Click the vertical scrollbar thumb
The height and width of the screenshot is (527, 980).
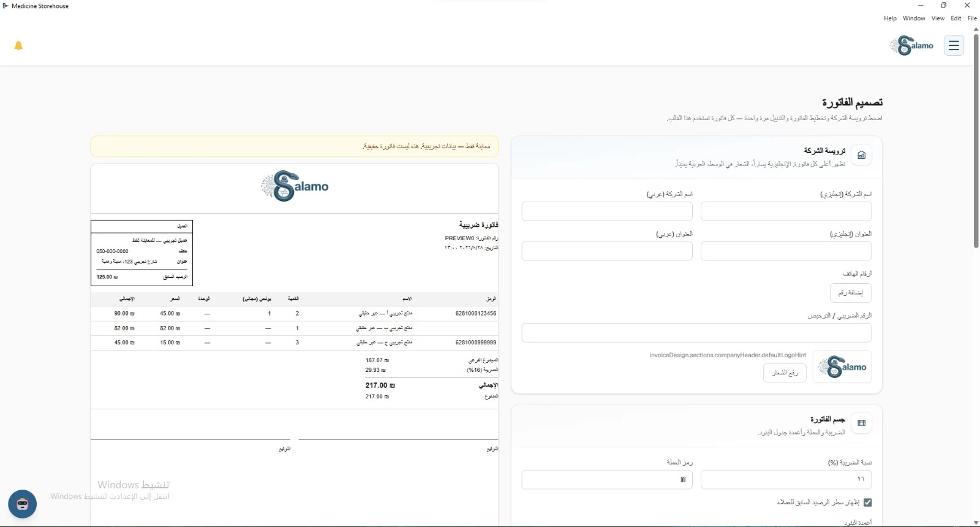(976, 141)
